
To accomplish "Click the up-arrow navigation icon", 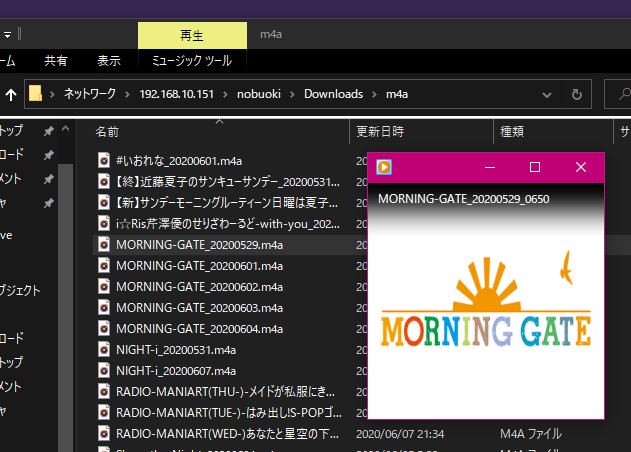I will tap(11, 94).
